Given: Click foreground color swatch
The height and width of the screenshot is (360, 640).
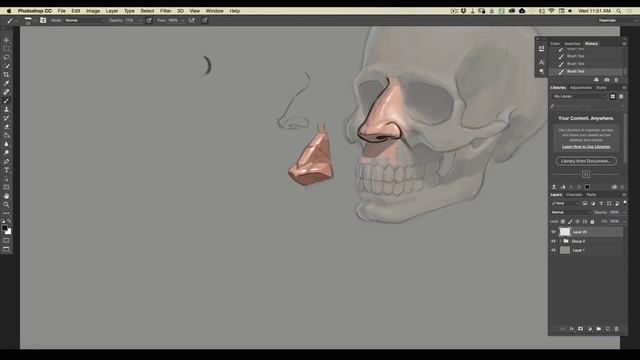Looking at the screenshot, I should 4,228.
